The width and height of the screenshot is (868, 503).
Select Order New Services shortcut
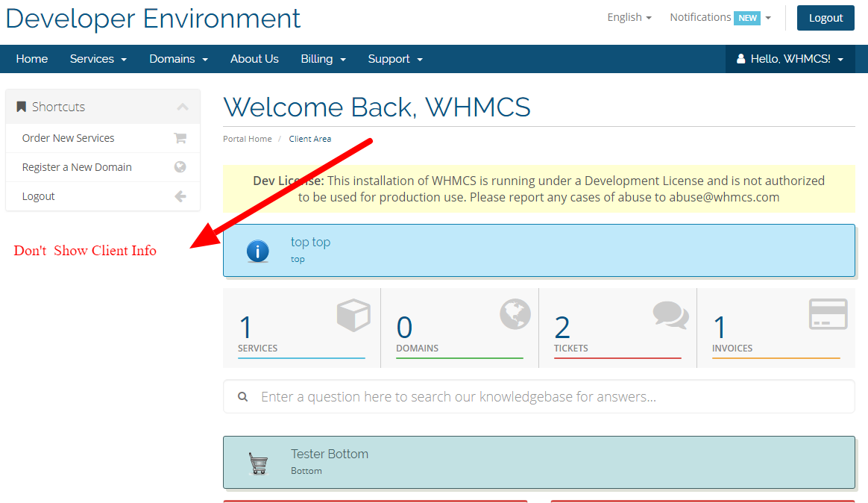click(x=103, y=138)
